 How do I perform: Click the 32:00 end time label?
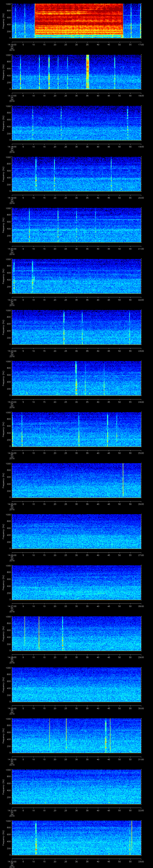141,810
